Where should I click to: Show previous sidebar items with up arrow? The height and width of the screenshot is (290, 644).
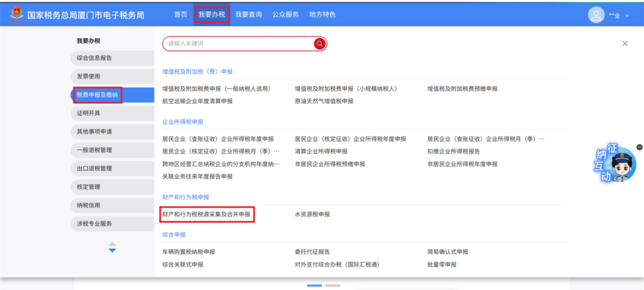point(113,244)
